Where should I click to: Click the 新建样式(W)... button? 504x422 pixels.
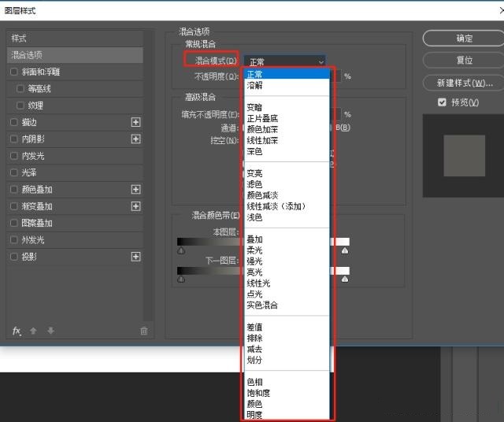464,83
